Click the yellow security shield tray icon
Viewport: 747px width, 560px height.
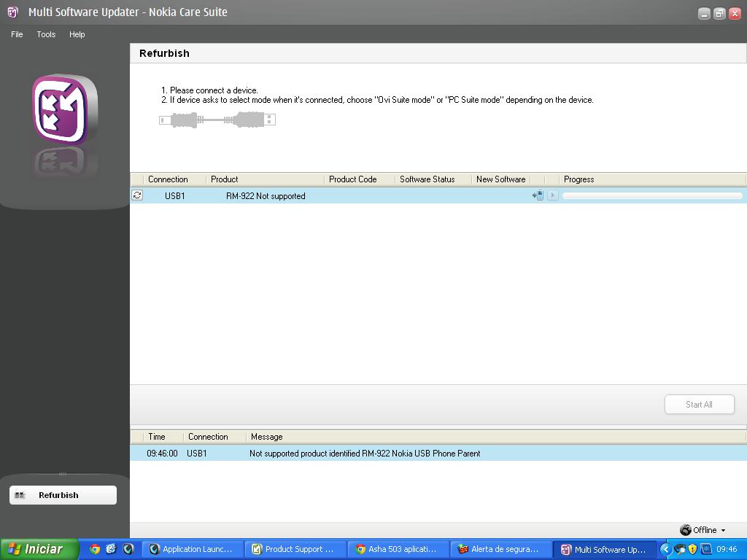(693, 549)
